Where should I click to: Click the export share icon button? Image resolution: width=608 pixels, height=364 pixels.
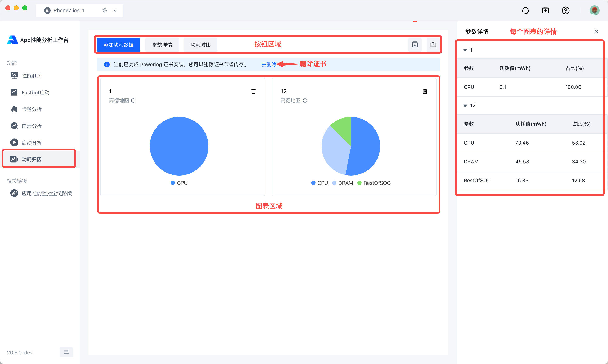click(433, 45)
